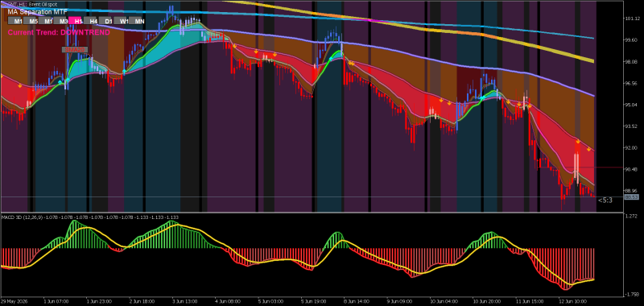Click the M1 button left of M5
The image size is (644, 306).
[15, 21]
